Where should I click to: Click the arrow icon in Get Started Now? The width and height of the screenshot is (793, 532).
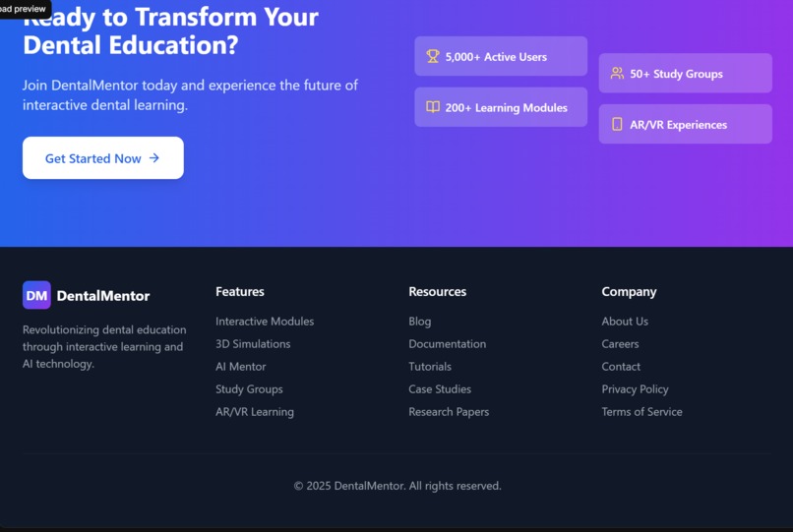154,158
